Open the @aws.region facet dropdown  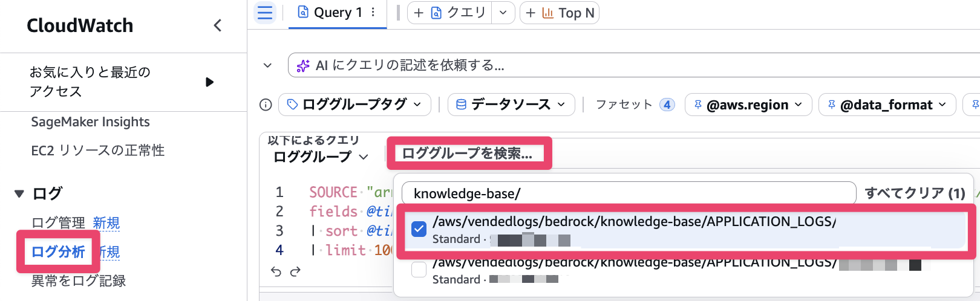[x=748, y=105]
